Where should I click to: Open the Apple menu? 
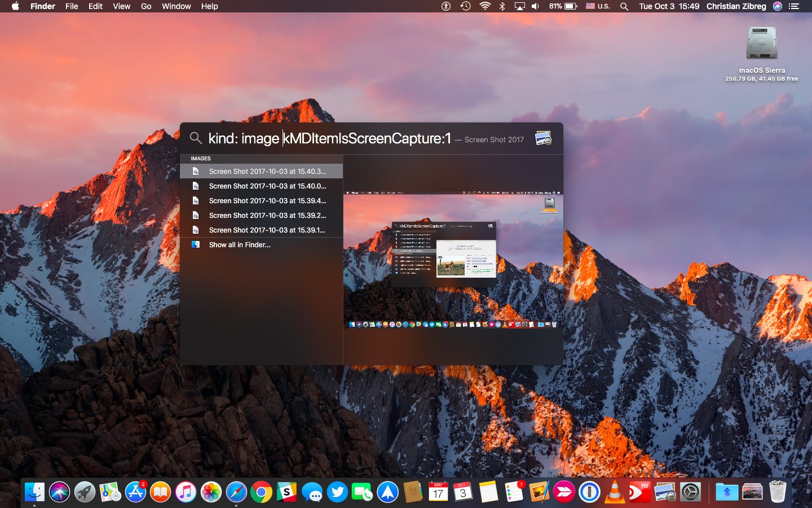click(15, 6)
